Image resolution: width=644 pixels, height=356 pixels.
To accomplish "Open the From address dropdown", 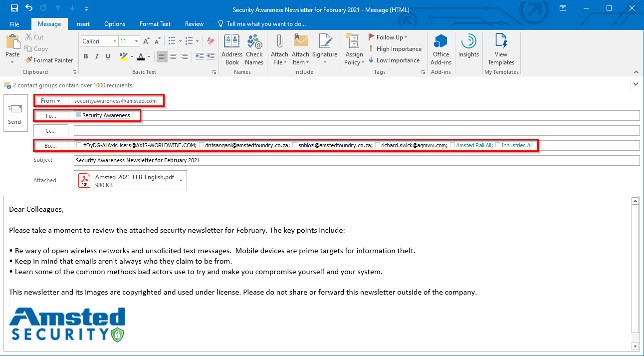I will point(50,100).
